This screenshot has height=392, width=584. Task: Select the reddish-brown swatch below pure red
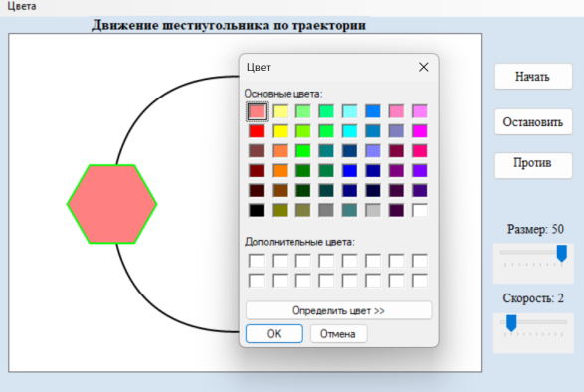coord(257,151)
